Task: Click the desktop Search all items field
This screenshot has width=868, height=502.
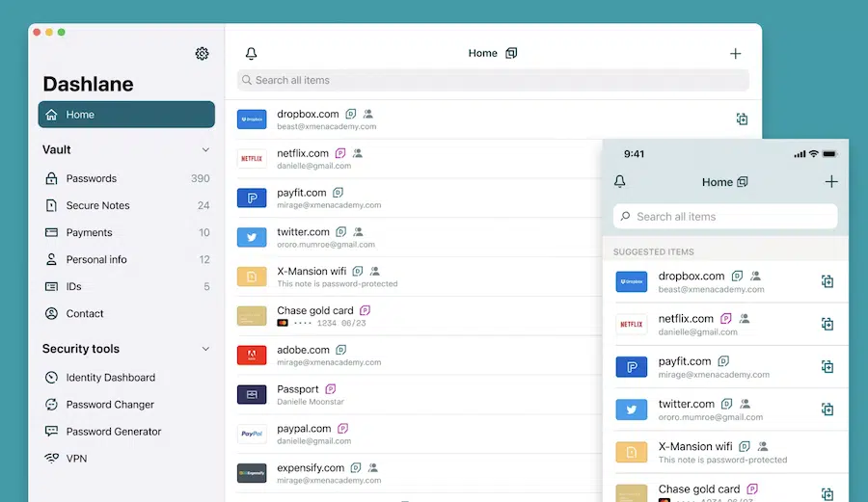Action: tap(492, 80)
